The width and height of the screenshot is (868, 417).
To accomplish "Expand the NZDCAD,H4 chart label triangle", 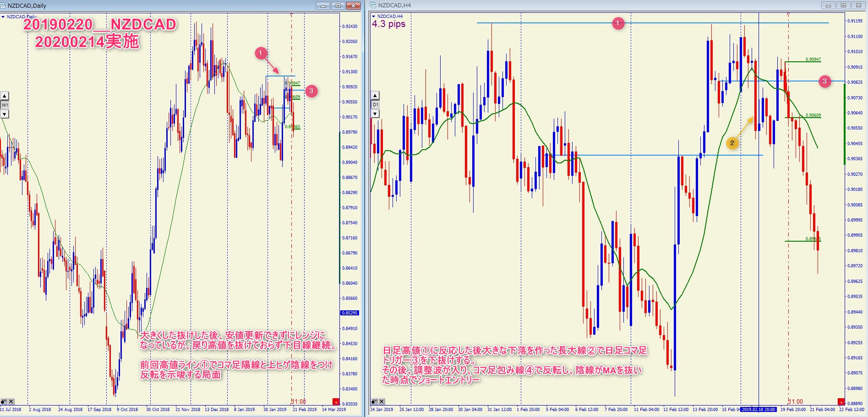I will [x=374, y=16].
